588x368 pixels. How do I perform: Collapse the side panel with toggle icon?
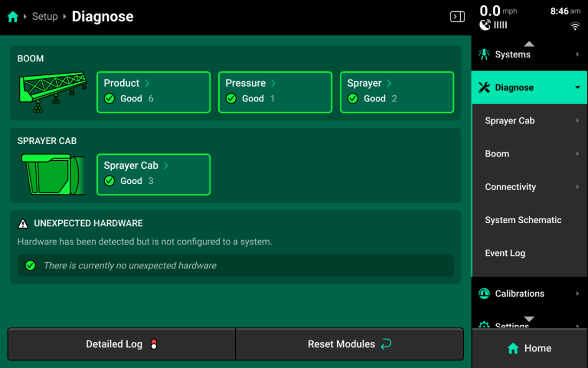click(x=457, y=17)
